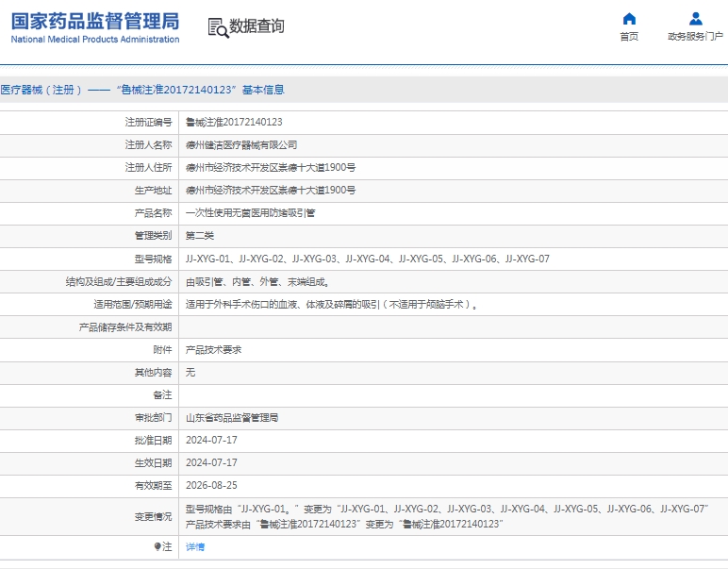Click the 生效日期 row label

pyautogui.click(x=153, y=463)
